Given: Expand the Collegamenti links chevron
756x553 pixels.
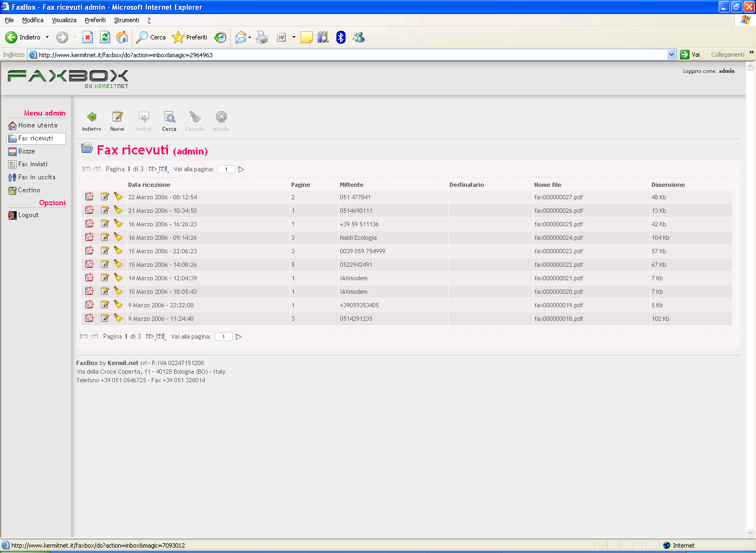Looking at the screenshot, I should [751, 53].
